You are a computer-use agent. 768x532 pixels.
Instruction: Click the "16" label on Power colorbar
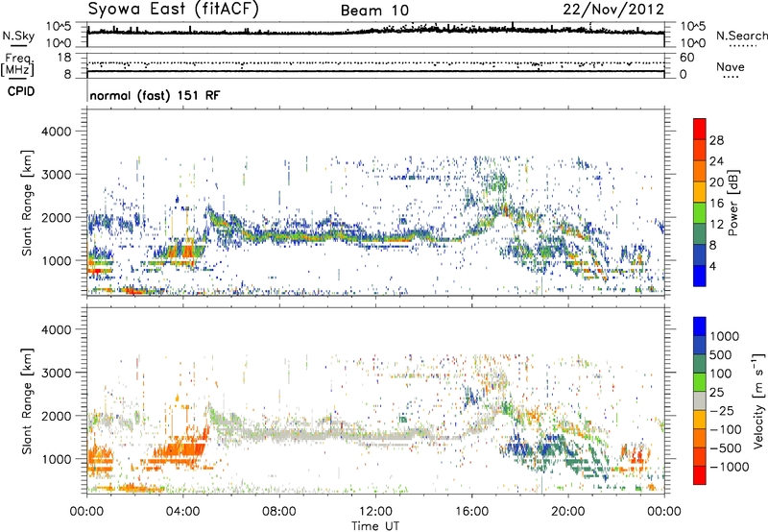716,204
